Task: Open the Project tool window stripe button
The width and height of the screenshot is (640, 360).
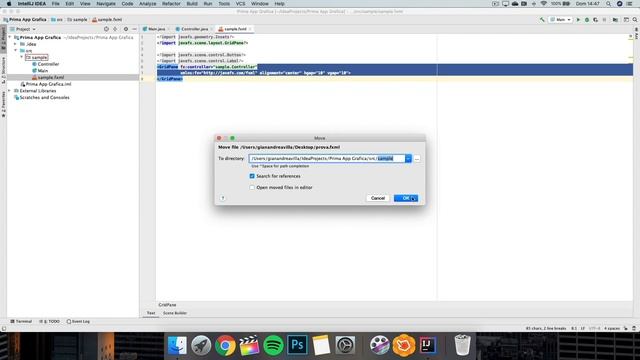Action: 3,39
